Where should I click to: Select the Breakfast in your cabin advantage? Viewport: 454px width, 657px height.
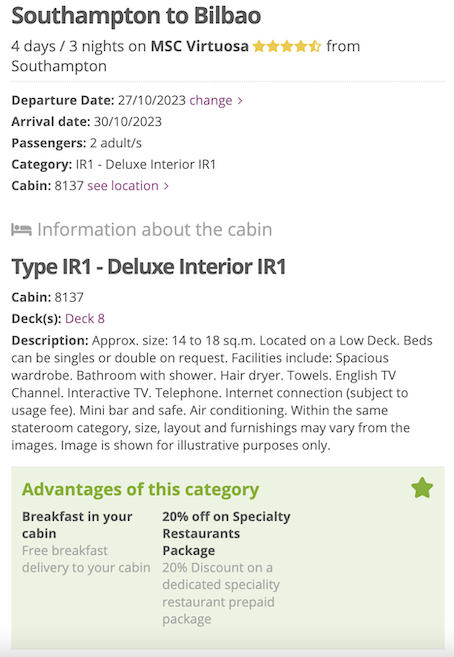coord(86,542)
